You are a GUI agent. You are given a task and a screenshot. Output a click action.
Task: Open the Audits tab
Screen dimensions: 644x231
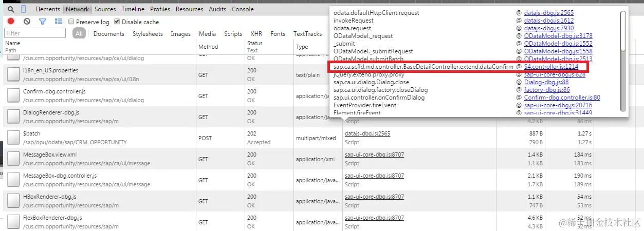click(217, 9)
